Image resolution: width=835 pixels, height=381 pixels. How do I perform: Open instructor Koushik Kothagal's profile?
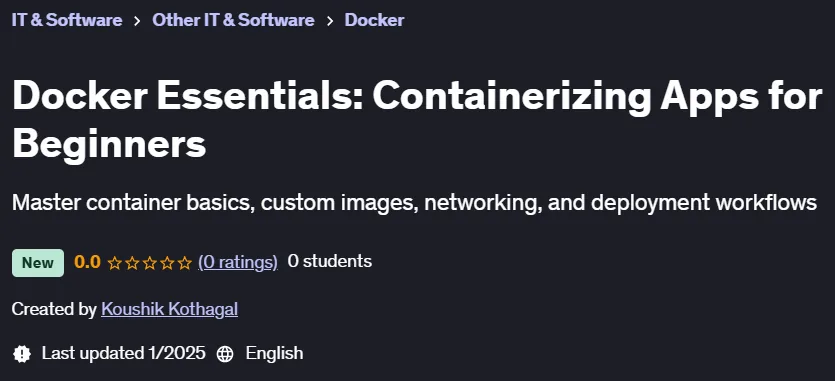coord(169,309)
